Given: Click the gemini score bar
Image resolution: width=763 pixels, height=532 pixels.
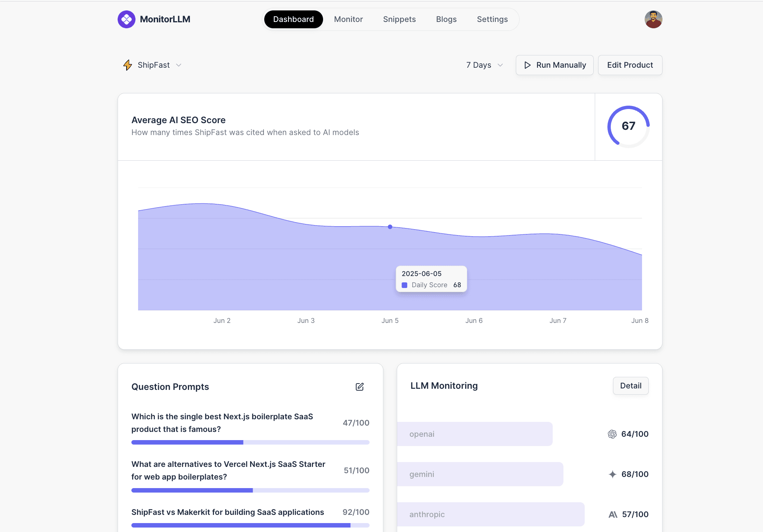Looking at the screenshot, I should click(480, 474).
